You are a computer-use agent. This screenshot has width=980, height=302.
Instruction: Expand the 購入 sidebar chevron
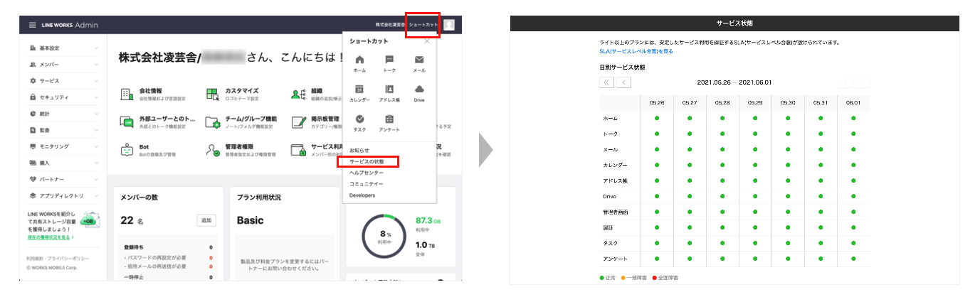(95, 162)
